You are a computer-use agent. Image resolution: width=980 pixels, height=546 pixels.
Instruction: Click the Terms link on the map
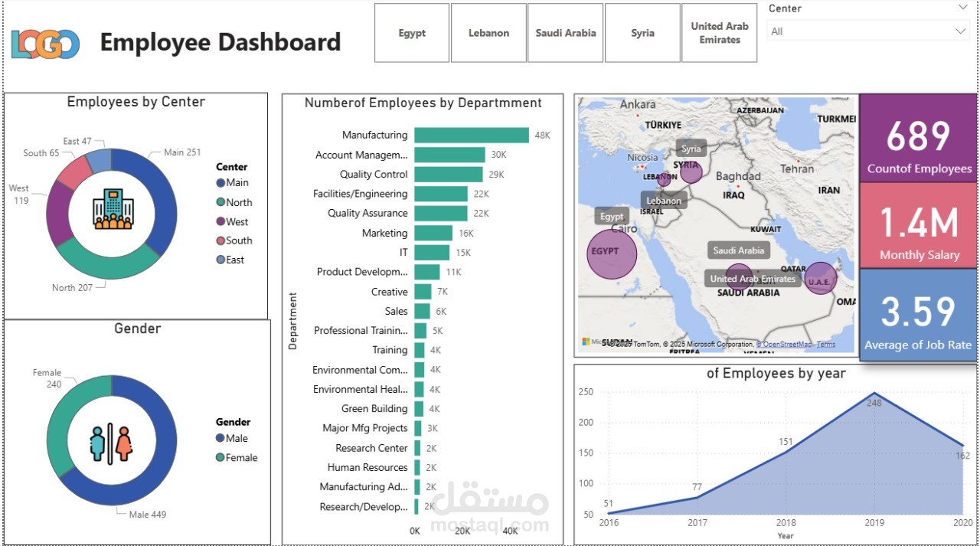click(x=826, y=344)
